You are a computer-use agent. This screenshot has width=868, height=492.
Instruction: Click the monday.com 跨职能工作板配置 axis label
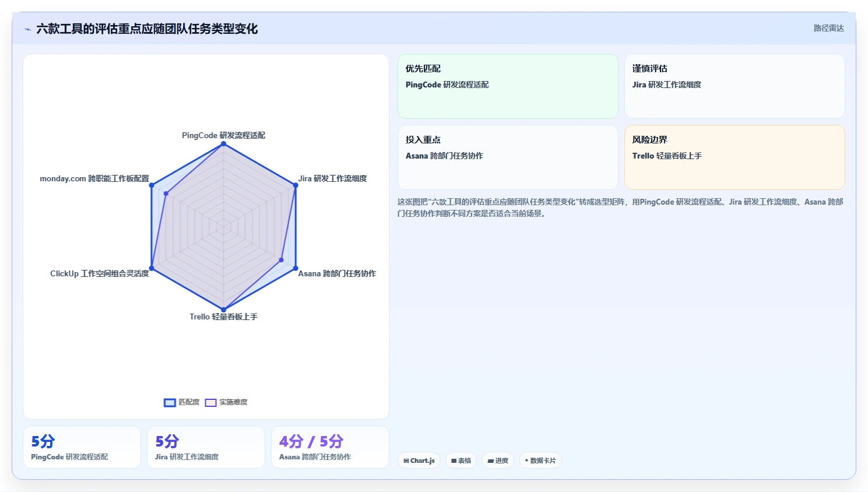(94, 178)
